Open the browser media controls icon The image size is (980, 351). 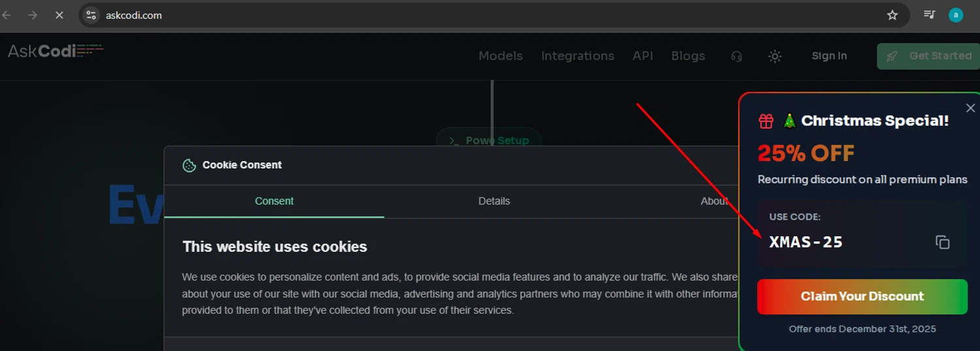[929, 15]
